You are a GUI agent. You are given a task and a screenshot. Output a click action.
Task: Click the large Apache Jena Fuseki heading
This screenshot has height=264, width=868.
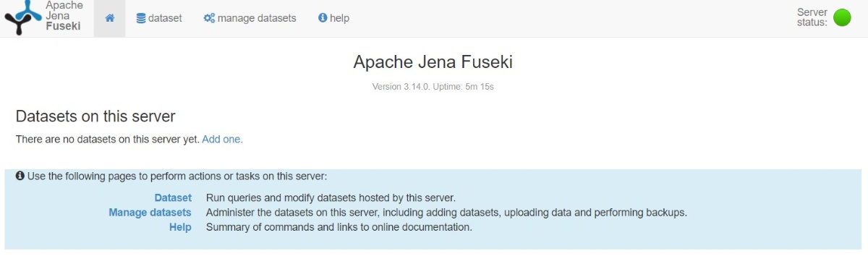(x=433, y=62)
